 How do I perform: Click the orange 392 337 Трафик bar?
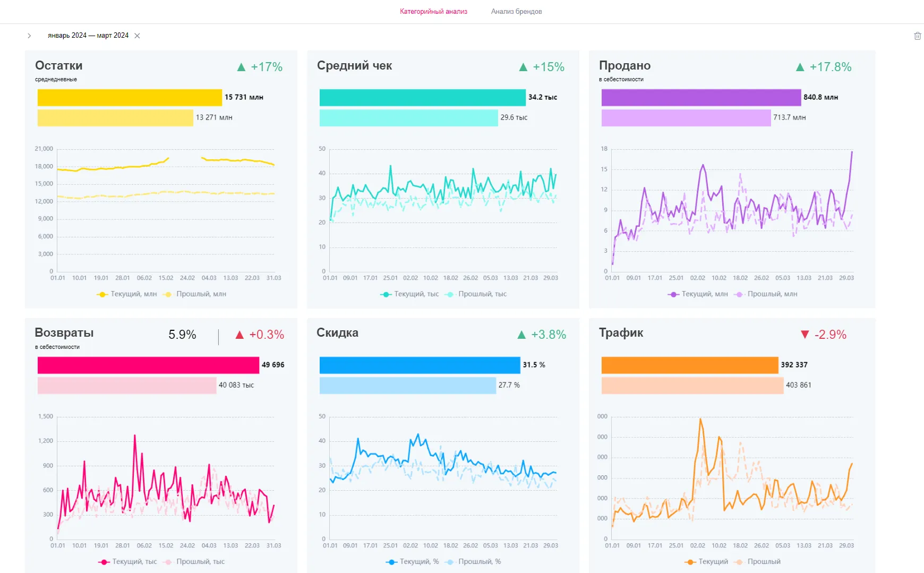click(689, 365)
